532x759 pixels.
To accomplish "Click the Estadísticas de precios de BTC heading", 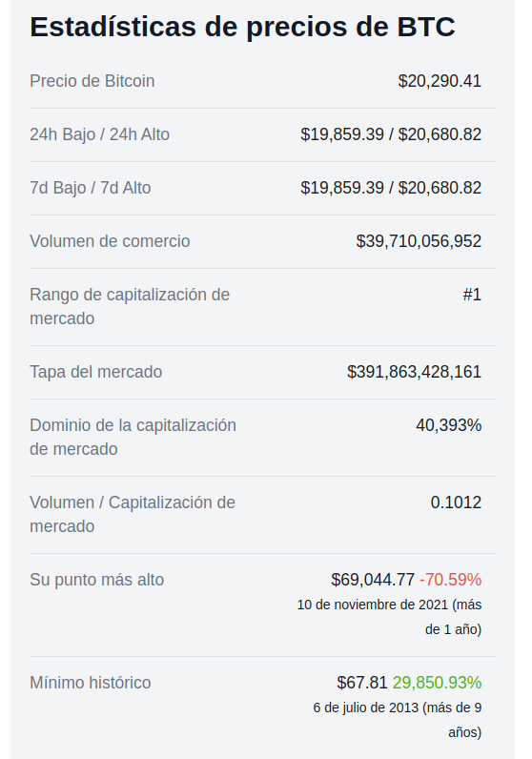I will coord(242,27).
